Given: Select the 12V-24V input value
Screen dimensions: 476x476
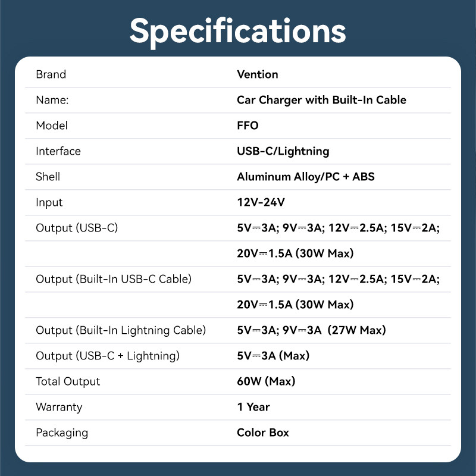Looking at the screenshot, I should (261, 202).
